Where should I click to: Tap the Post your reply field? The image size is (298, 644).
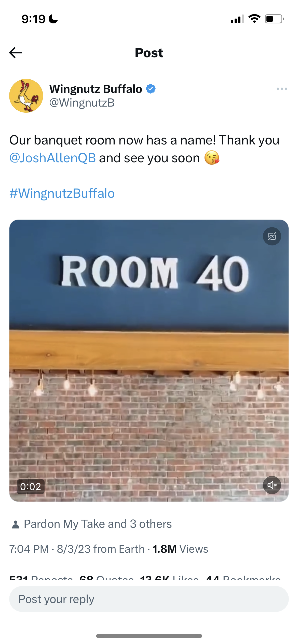(x=149, y=599)
